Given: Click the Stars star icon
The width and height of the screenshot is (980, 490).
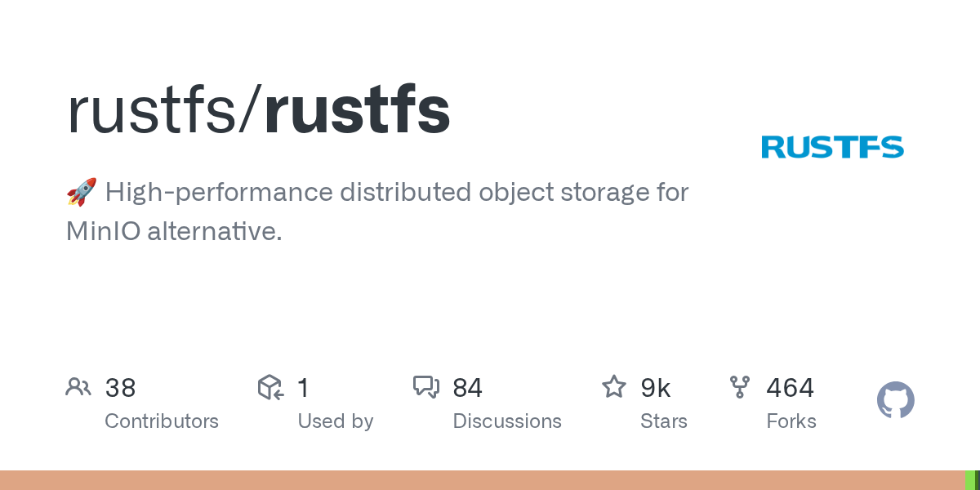Looking at the screenshot, I should (x=613, y=387).
